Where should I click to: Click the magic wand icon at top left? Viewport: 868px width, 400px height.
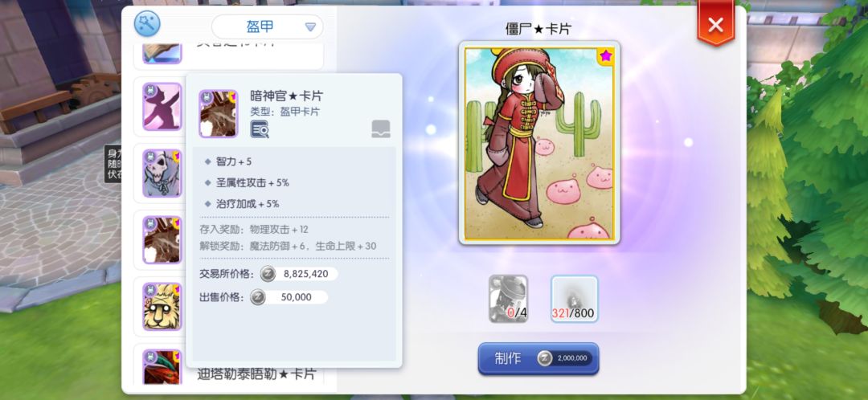pos(147,24)
